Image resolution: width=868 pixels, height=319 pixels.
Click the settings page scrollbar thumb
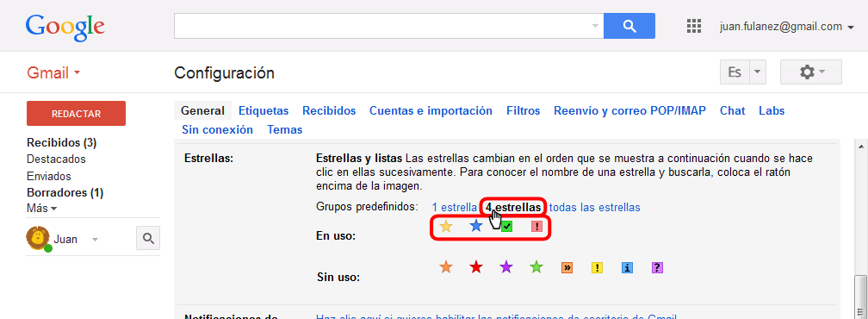point(861,298)
